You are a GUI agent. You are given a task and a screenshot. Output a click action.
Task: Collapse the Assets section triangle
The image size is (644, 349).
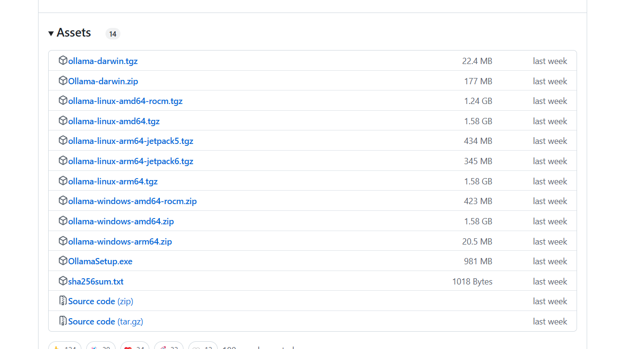(x=51, y=34)
